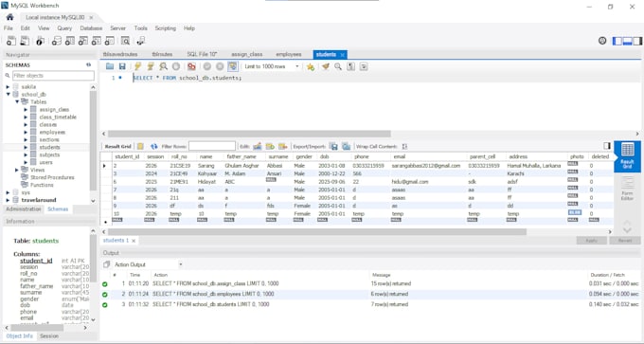Viewport: 644px width, 344px height.
Task: Click the create stored procedure icon
Action: [96, 41]
